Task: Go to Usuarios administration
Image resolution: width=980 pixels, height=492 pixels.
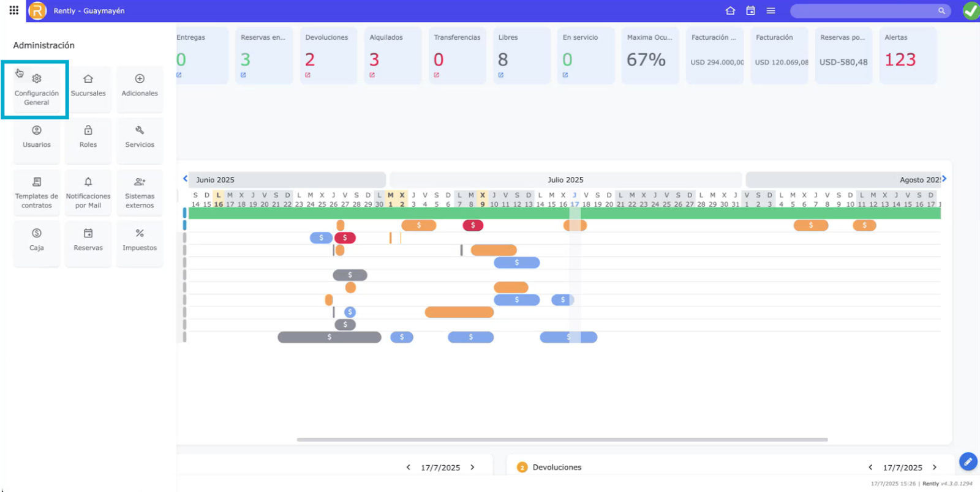Action: (37, 137)
